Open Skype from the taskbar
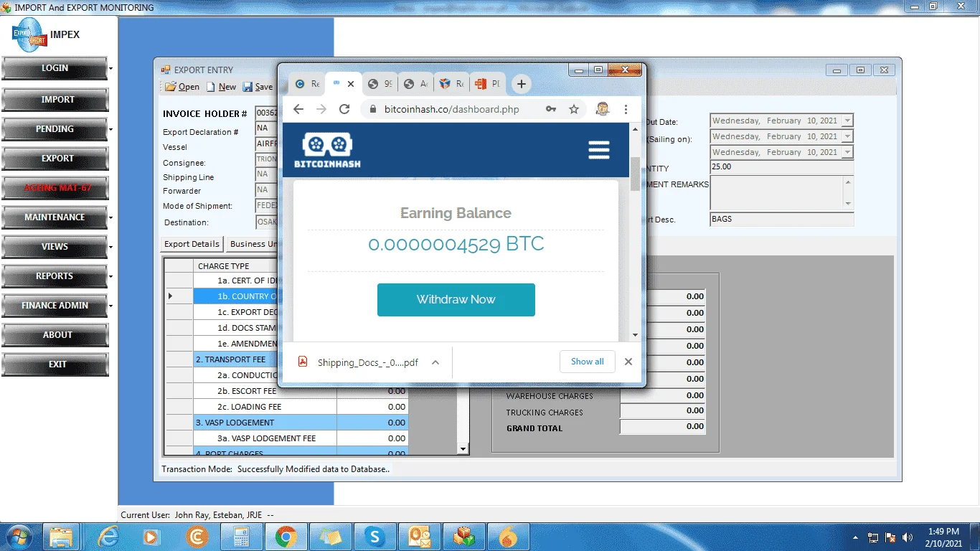The height and width of the screenshot is (551, 980). click(374, 537)
